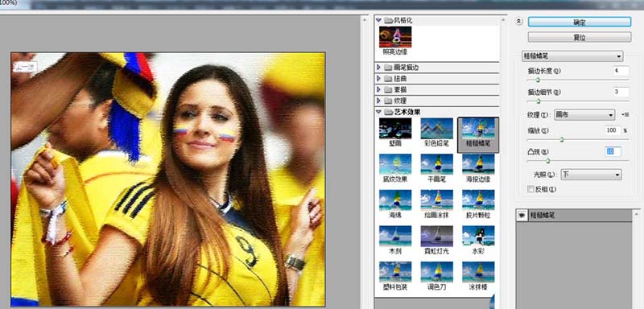Click the preview image of the woman

168,179
